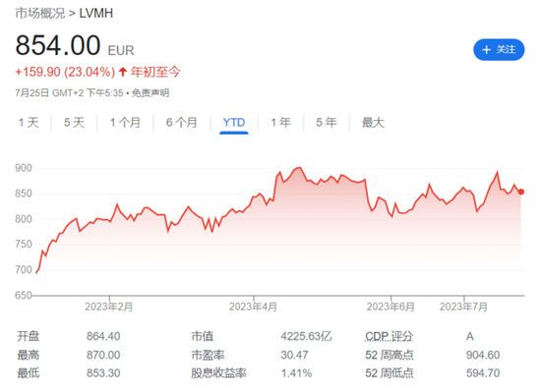Click the EUR currency label
This screenshot has width=541, height=392.
(121, 51)
